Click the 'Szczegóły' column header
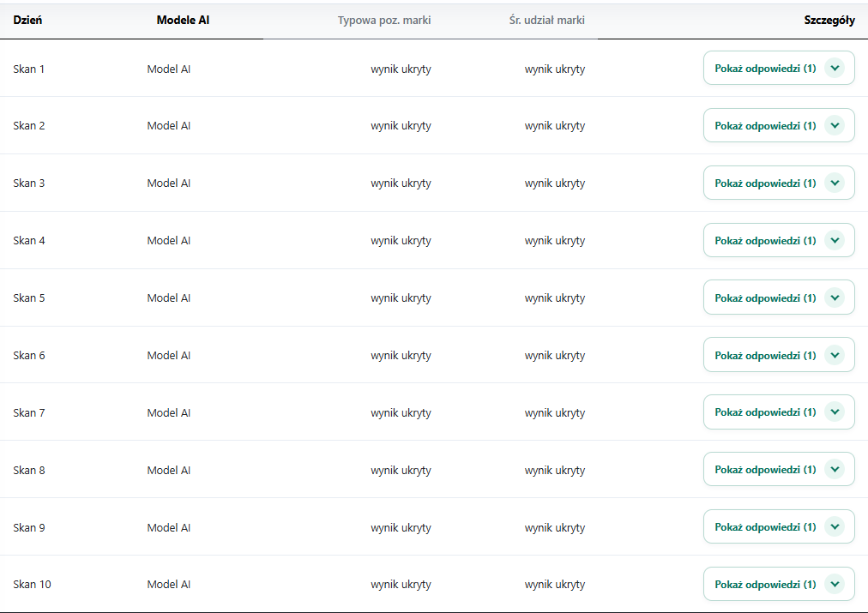 (x=829, y=21)
